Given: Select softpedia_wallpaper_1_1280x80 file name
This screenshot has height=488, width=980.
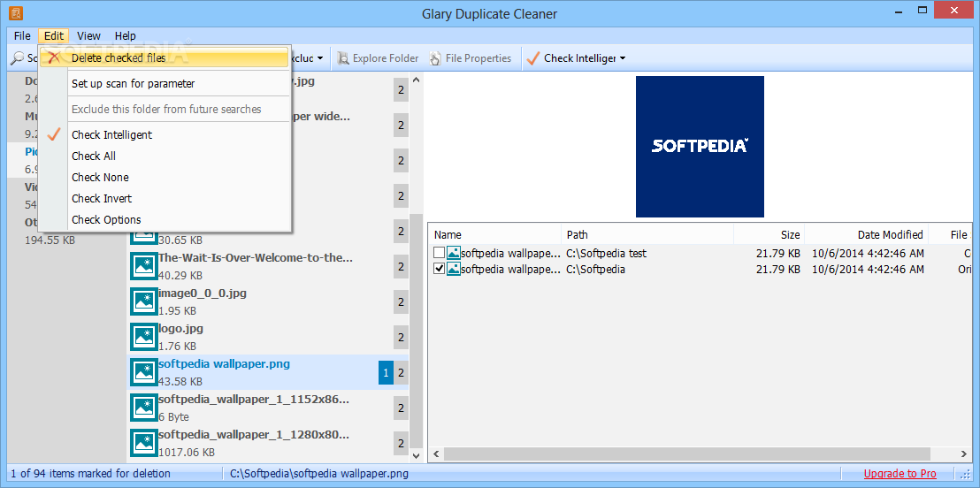Looking at the screenshot, I should click(254, 434).
